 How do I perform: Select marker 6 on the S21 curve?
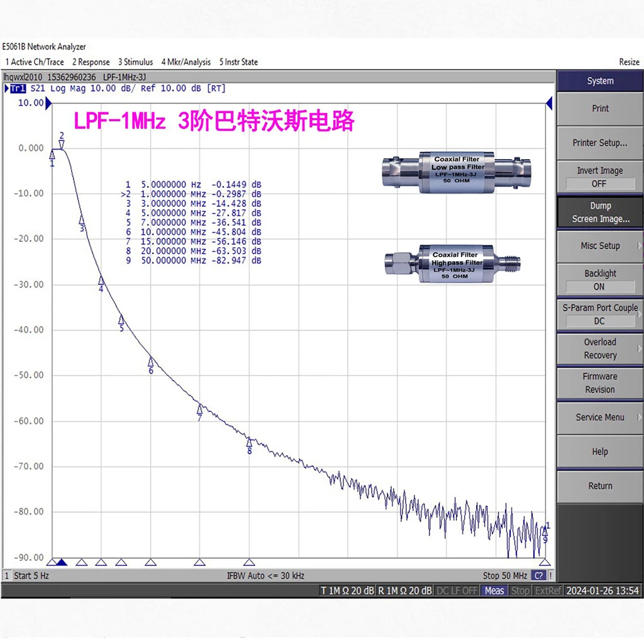click(x=151, y=362)
